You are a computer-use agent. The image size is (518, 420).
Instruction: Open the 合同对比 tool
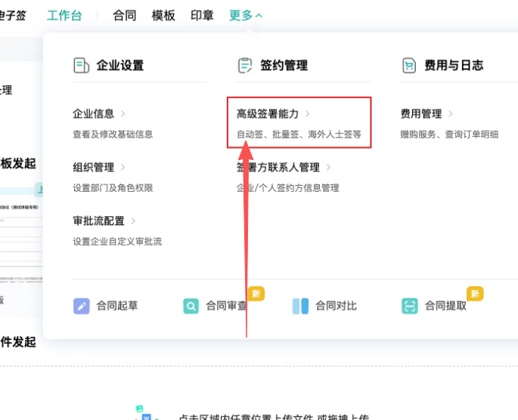click(336, 306)
